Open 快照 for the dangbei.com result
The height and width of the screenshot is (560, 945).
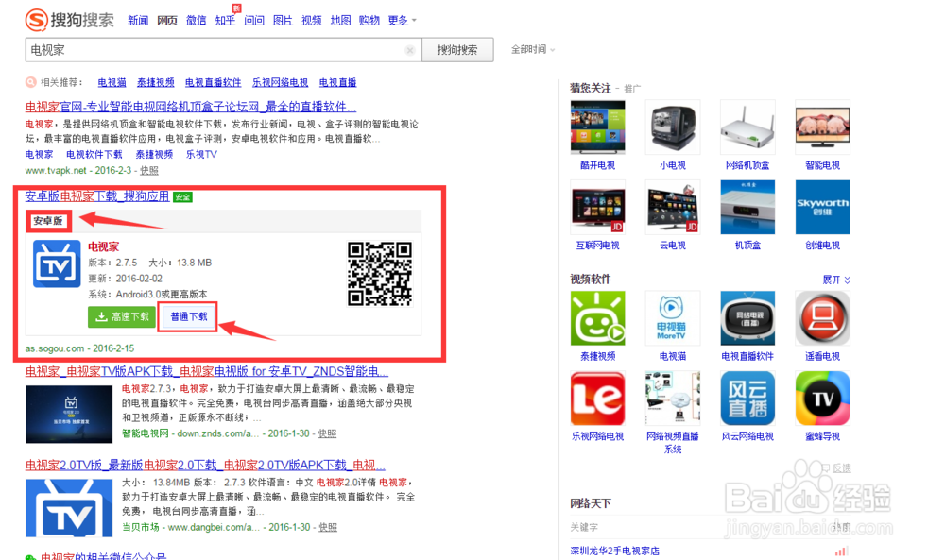pyautogui.click(x=328, y=527)
